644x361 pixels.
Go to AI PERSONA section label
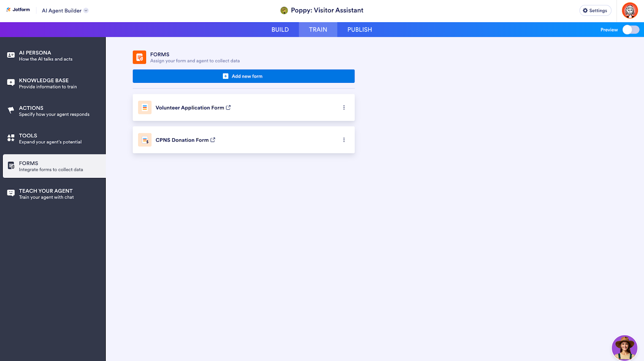tap(35, 53)
